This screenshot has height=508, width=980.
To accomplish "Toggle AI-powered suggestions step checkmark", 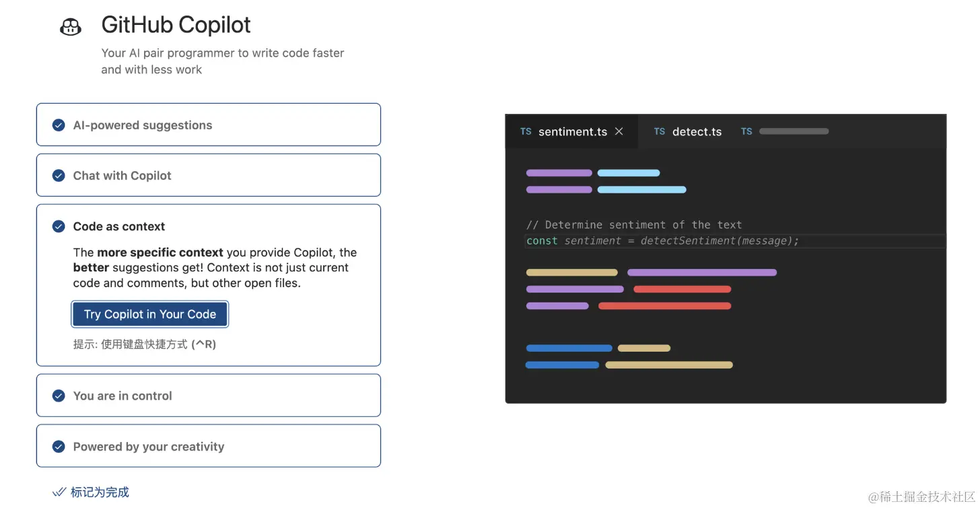I will (x=59, y=125).
